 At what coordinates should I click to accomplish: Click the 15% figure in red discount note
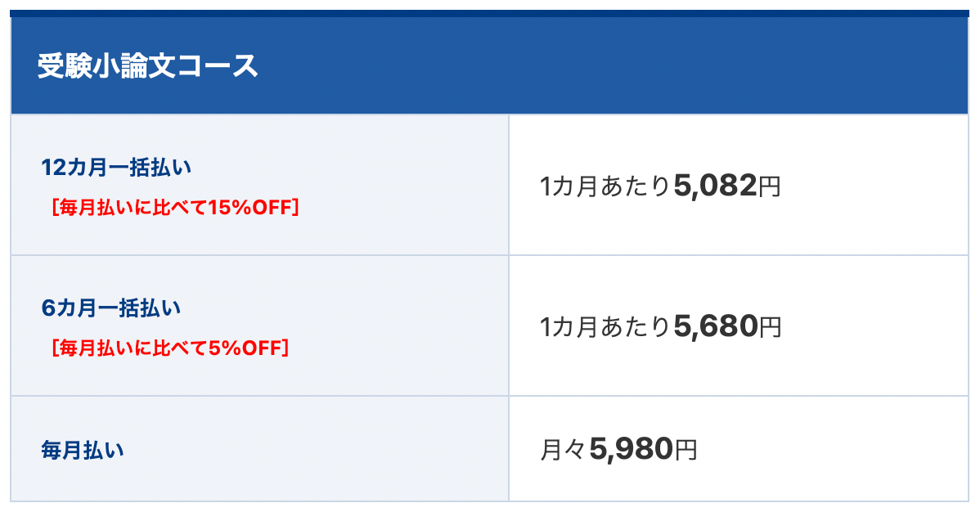(x=229, y=207)
